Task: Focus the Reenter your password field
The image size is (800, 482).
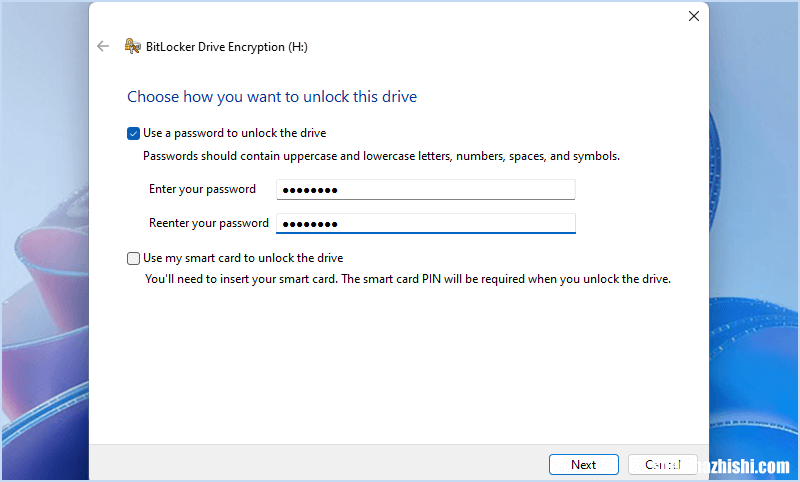Action: 426,223
